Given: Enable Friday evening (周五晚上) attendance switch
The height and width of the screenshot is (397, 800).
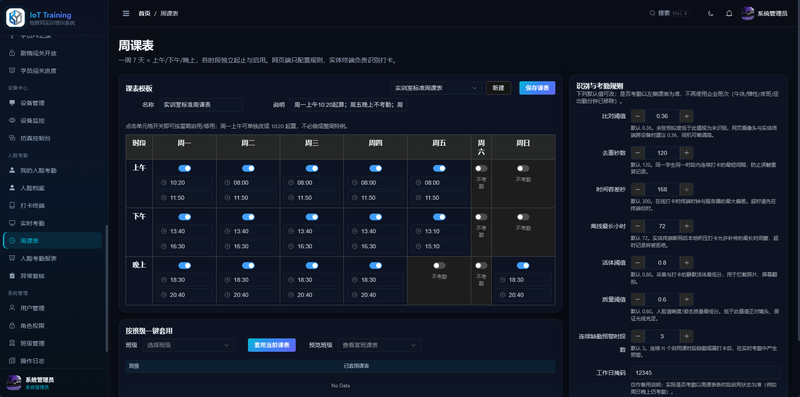Looking at the screenshot, I should [439, 265].
